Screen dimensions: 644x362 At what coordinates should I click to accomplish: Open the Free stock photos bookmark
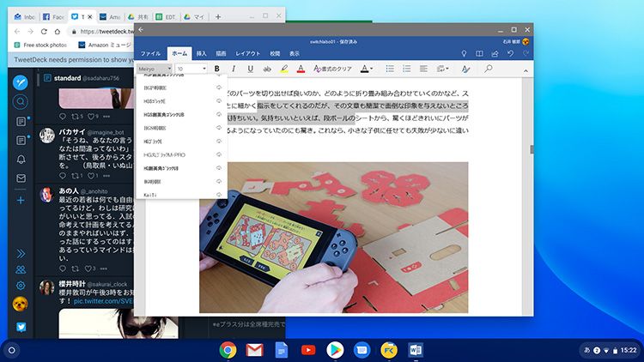40,45
